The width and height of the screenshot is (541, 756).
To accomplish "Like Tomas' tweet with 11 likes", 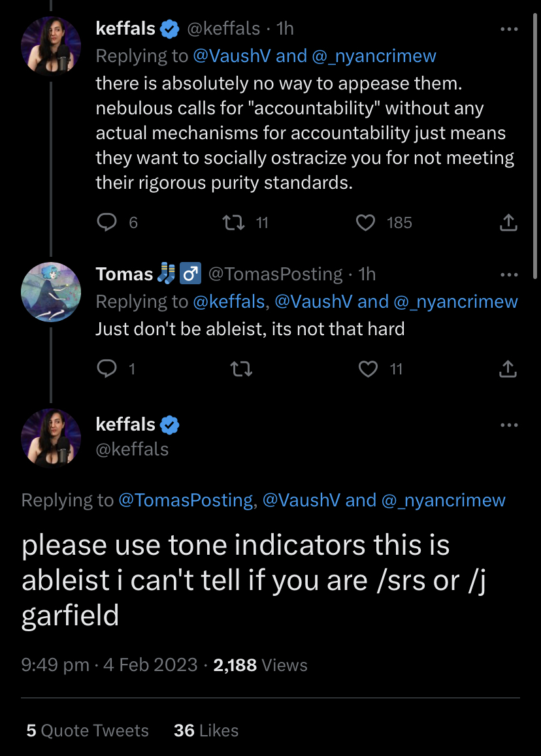I will pyautogui.click(x=369, y=369).
